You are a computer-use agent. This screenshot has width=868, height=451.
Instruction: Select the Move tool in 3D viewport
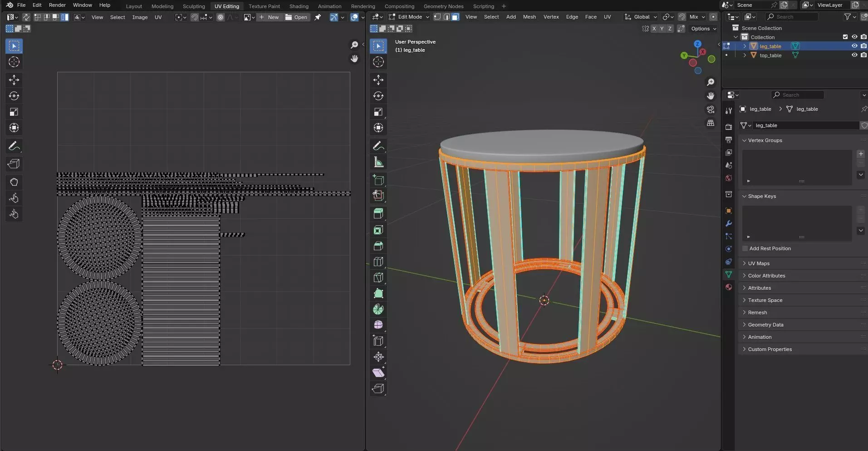point(378,80)
